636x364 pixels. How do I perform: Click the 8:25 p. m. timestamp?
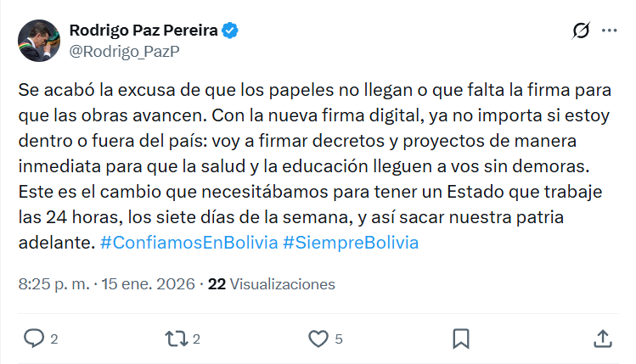[x=53, y=284]
